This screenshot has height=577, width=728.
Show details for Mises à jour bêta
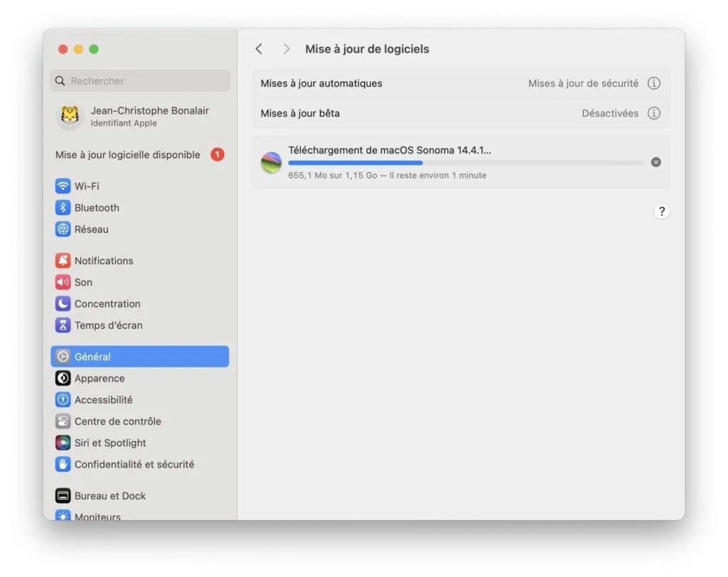tap(654, 113)
